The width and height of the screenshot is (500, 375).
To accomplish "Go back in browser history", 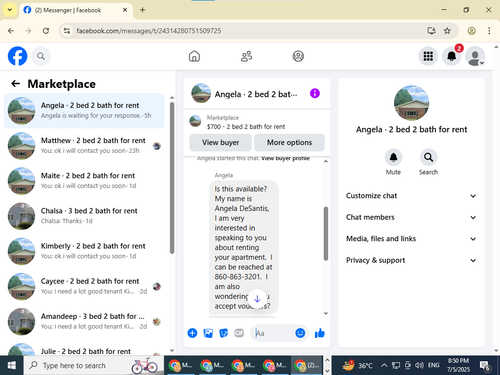I will (x=11, y=31).
